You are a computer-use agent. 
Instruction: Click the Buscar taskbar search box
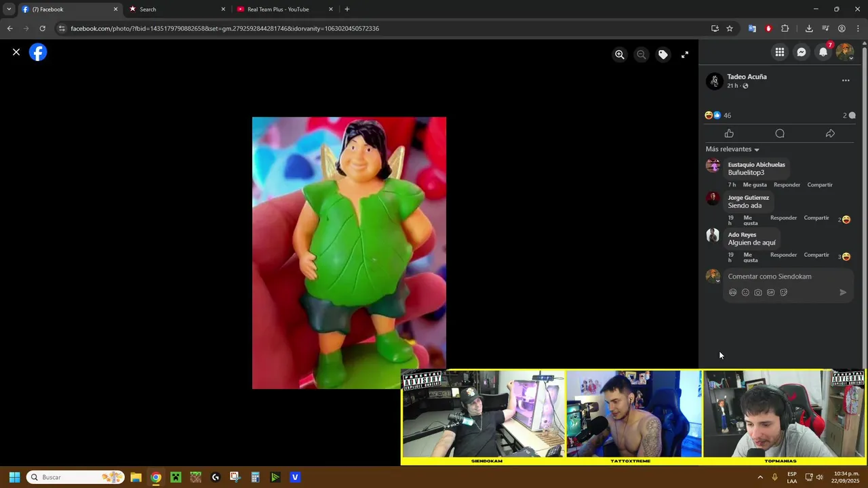76,477
